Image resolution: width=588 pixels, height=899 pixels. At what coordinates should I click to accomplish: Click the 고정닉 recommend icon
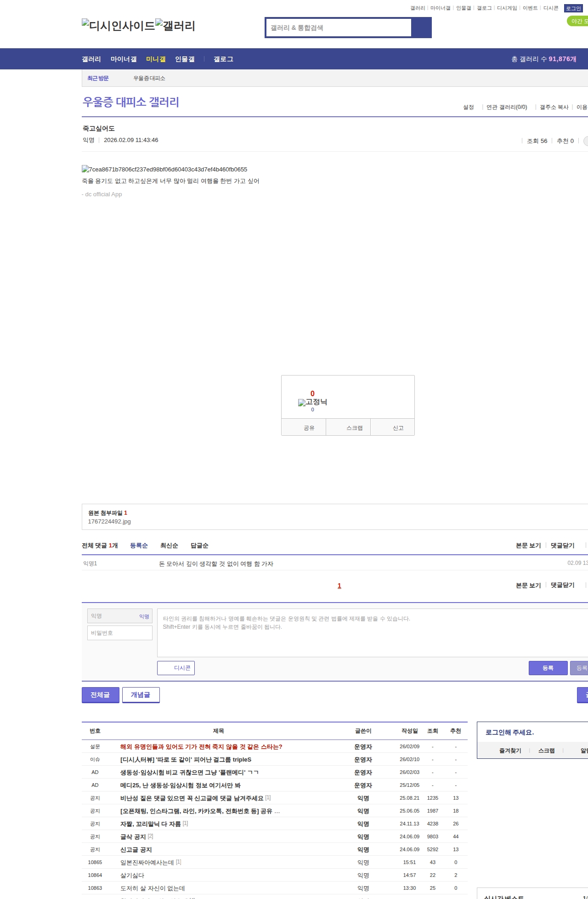pos(312,402)
